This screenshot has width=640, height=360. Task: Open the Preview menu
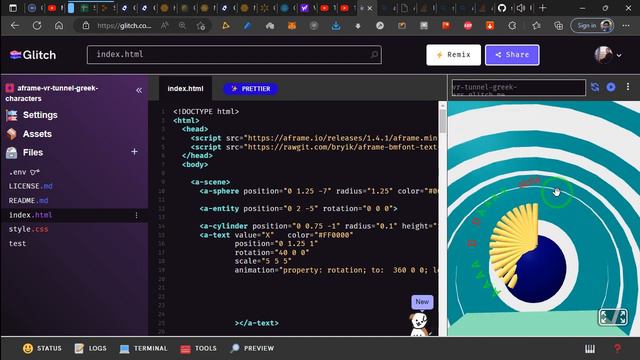pos(252,348)
